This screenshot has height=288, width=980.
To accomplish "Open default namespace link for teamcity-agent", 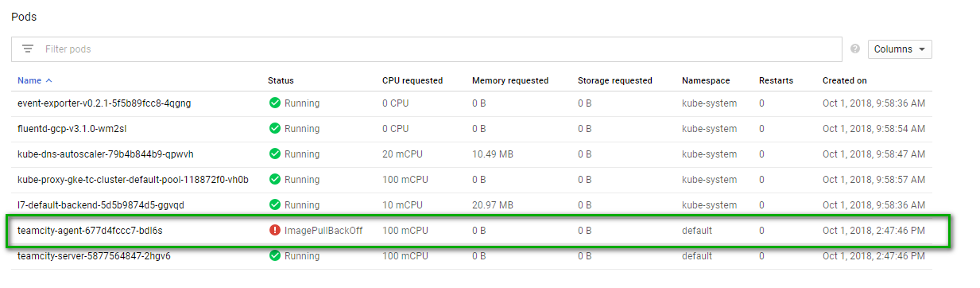I will click(697, 231).
